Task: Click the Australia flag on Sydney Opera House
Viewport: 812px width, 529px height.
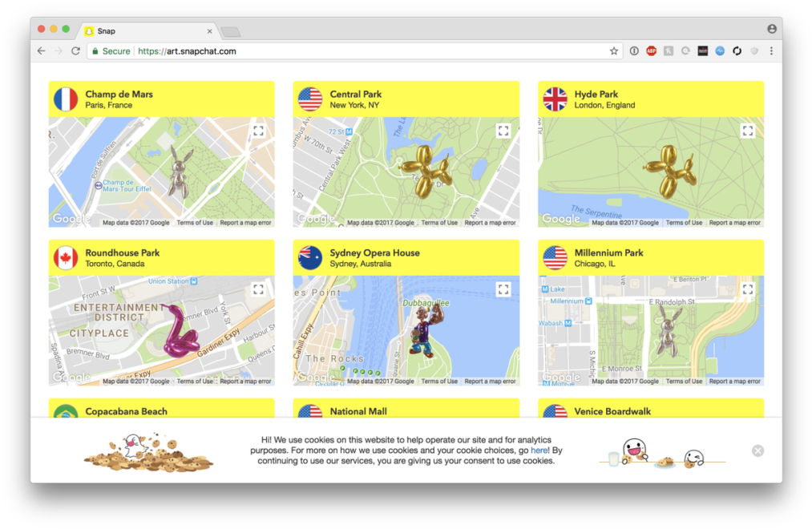Action: [x=310, y=257]
